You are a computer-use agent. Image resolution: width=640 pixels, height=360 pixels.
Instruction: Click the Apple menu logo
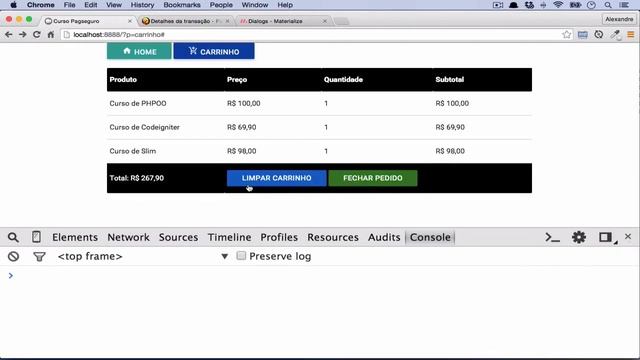click(13, 5)
